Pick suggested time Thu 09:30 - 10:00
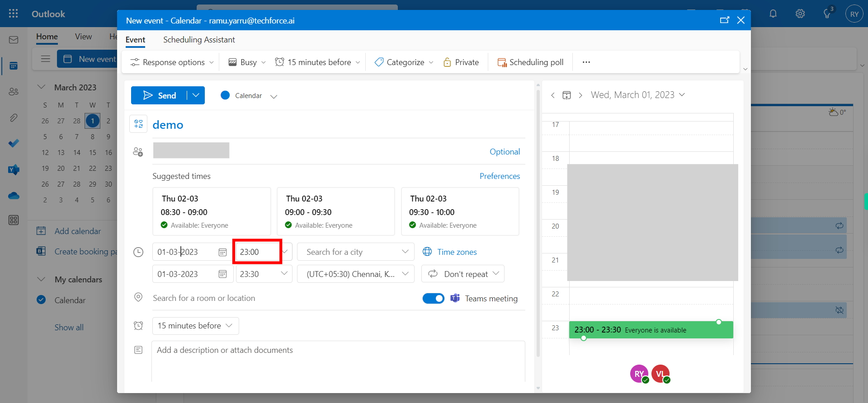Screen dimensions: 868x403 460,211
